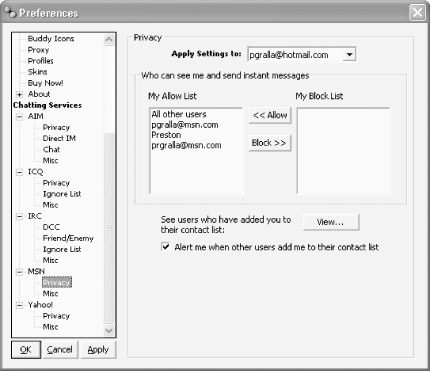
Task: Click inside the empty My Block List box
Action: tap(344, 151)
